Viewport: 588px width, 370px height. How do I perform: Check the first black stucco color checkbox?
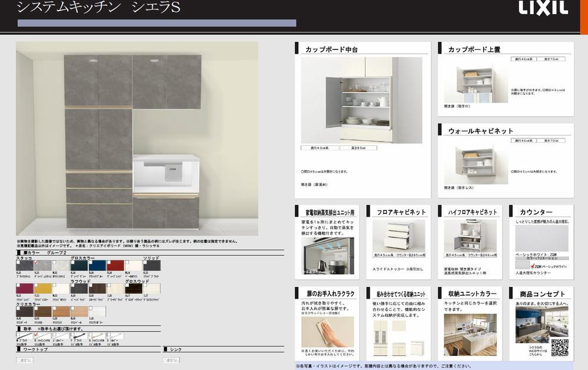[18, 263]
